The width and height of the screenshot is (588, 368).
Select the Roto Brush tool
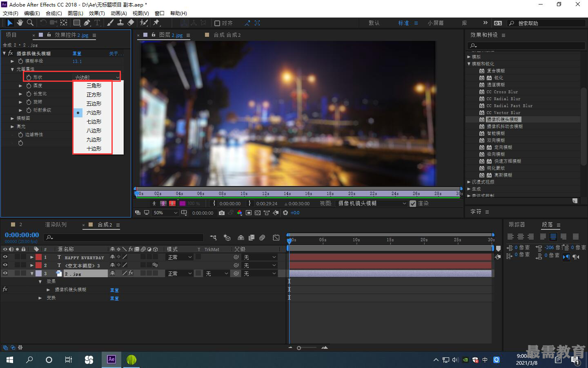[x=144, y=23]
